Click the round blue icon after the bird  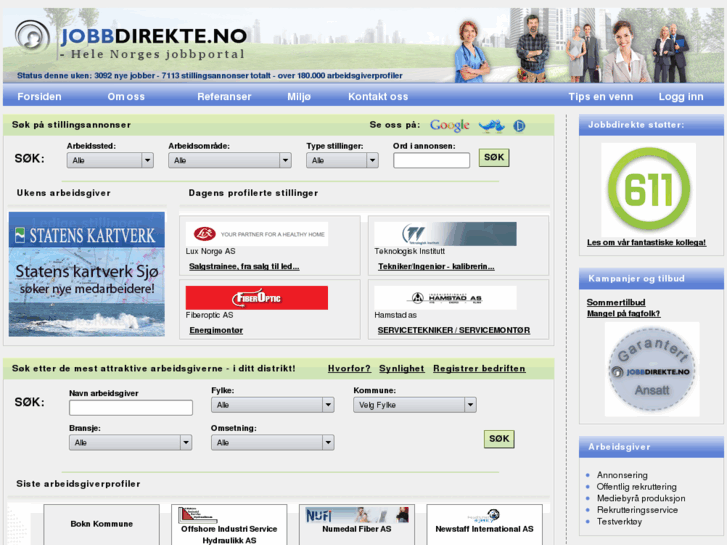pyautogui.click(x=519, y=125)
